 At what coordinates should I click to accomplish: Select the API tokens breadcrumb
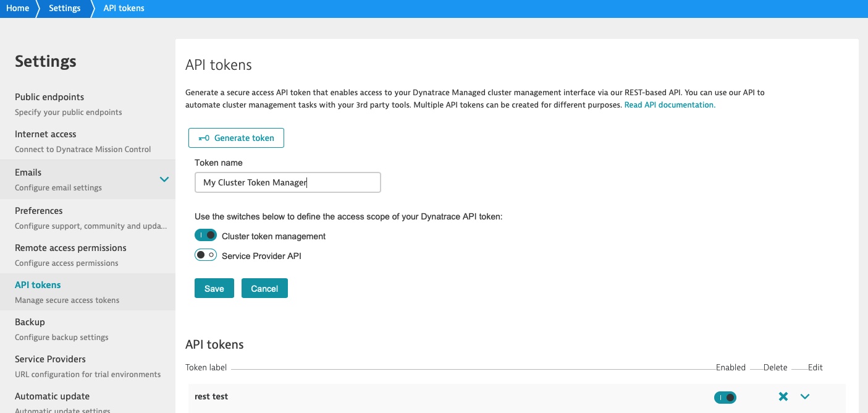124,8
